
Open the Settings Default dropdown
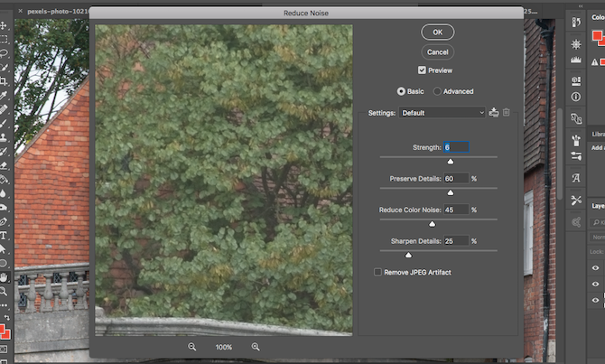point(442,113)
